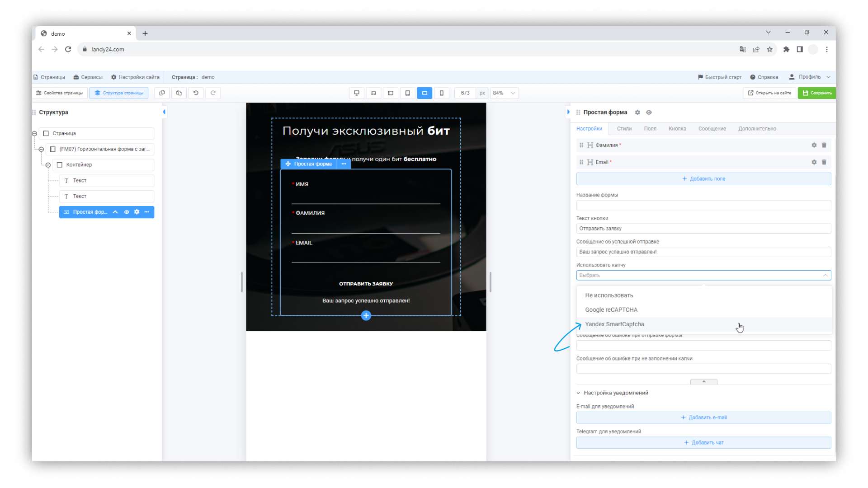
Task: Open settings gear for Фамилия field
Action: [x=814, y=145]
